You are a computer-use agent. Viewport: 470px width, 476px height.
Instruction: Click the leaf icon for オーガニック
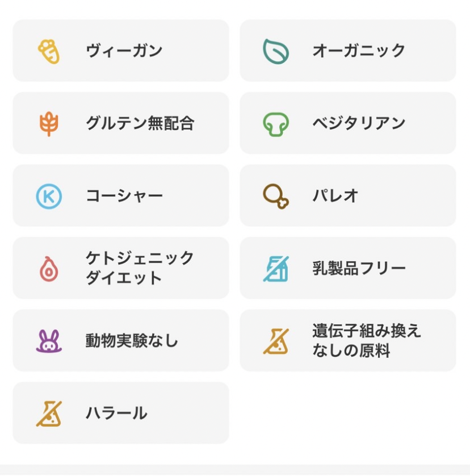coord(275,51)
